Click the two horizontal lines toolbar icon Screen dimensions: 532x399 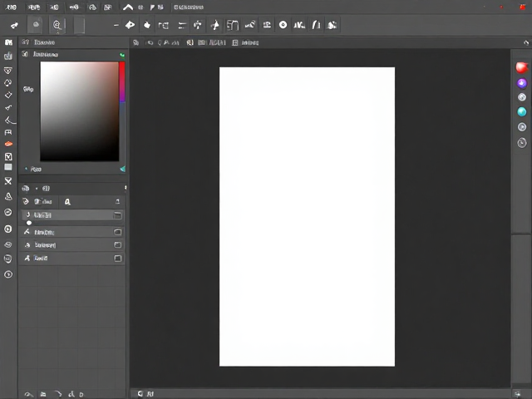tap(182, 25)
